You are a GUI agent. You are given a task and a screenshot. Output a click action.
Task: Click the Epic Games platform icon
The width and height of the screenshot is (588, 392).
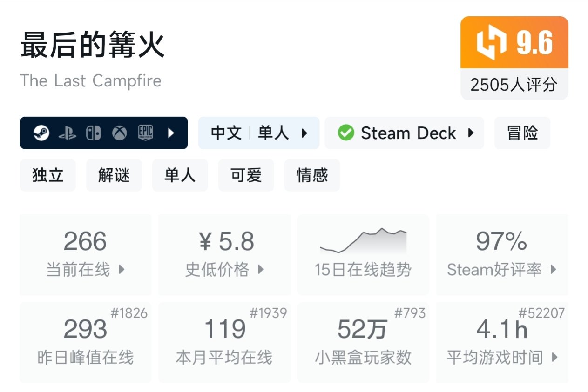coord(145,133)
